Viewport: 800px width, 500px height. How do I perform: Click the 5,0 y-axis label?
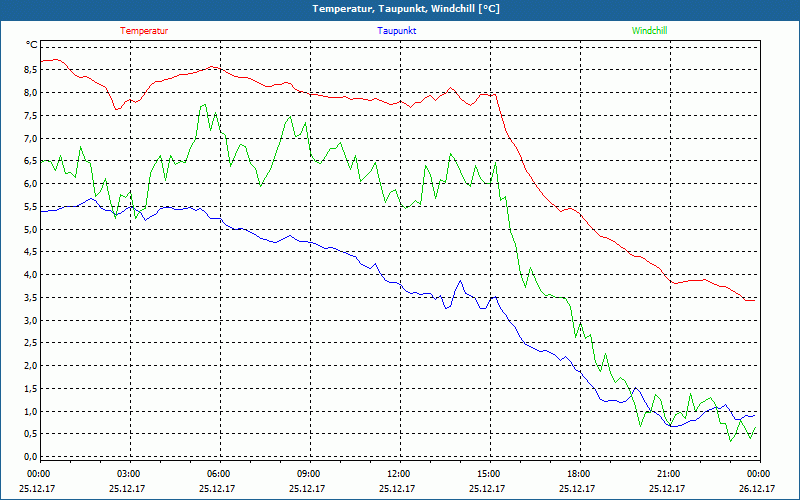tap(31, 229)
